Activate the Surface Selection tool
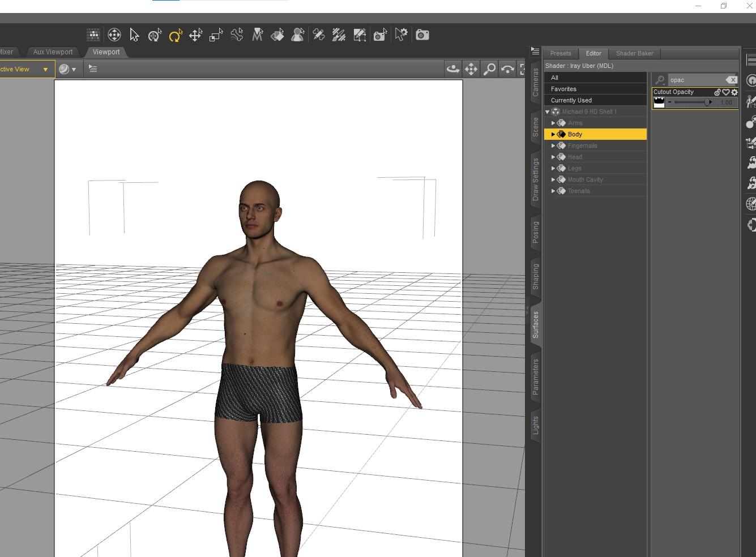 [277, 35]
